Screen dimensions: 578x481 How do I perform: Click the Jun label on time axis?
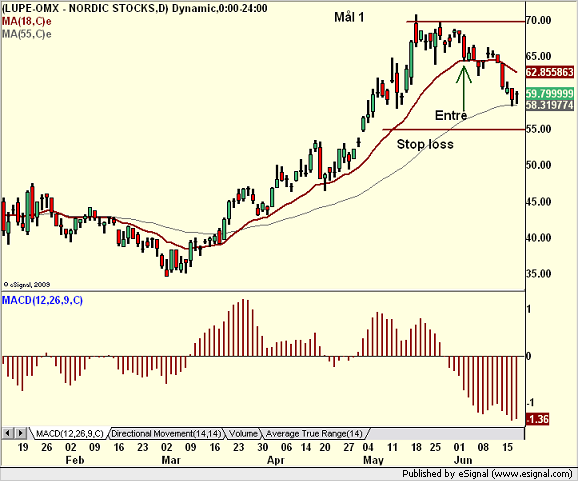[463, 460]
